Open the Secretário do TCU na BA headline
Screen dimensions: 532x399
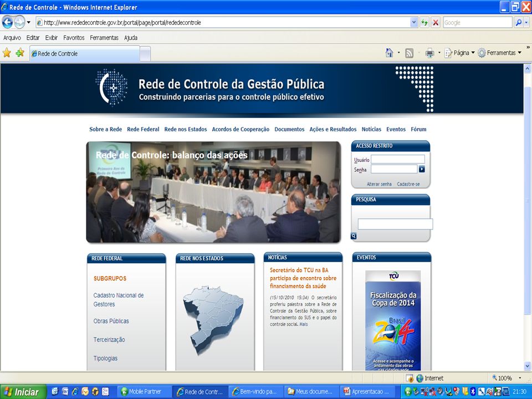coord(303,278)
